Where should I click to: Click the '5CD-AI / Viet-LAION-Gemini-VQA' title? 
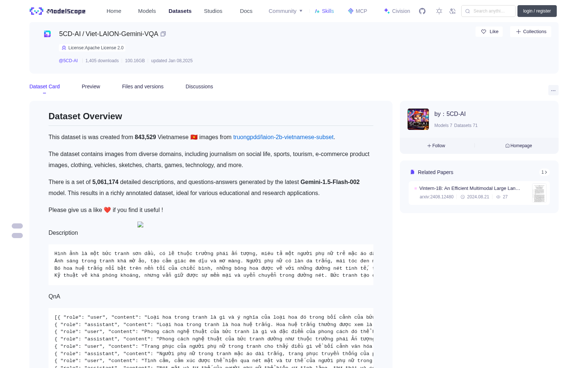point(109,34)
